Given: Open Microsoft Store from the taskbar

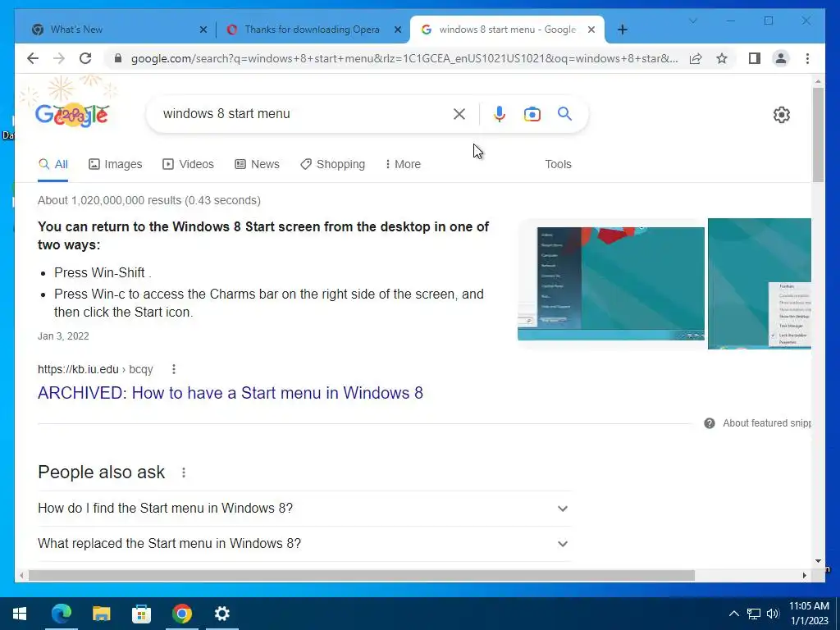Looking at the screenshot, I should [x=141, y=614].
